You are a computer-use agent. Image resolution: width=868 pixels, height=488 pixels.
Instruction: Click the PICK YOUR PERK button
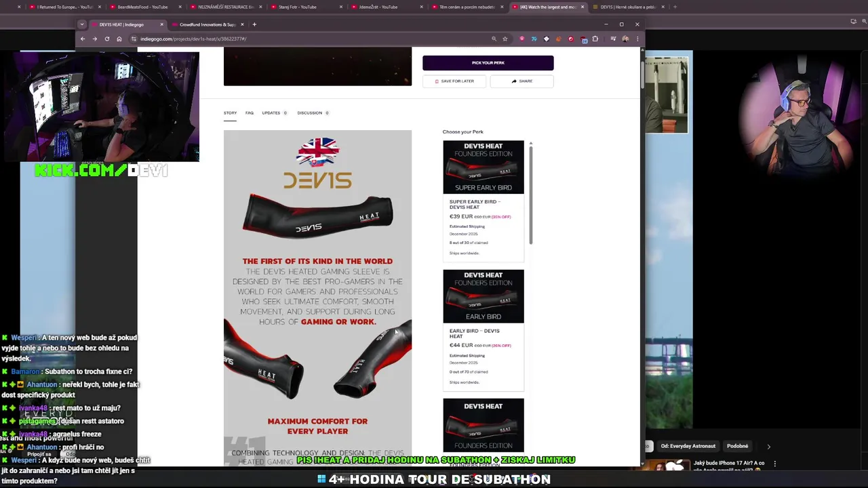[x=488, y=63]
